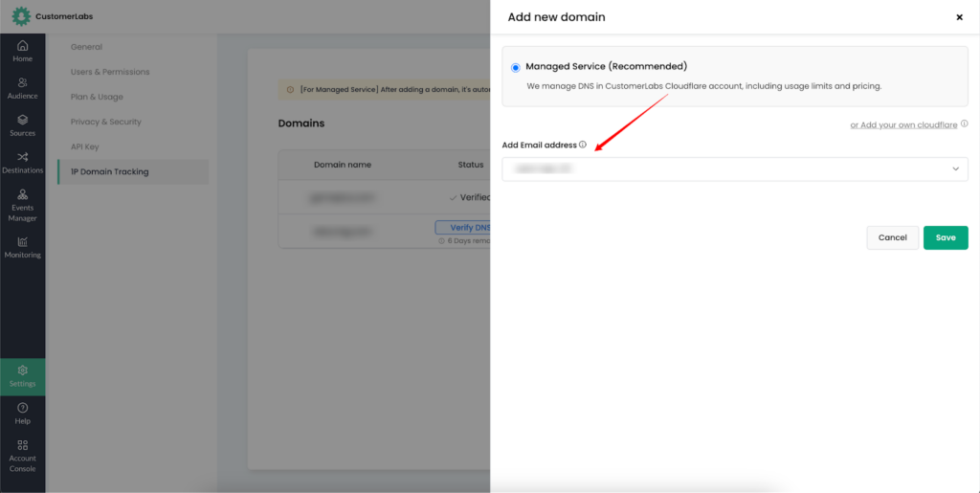Click the Cancel button
Viewport: 980px width, 493px height.
[x=893, y=237]
